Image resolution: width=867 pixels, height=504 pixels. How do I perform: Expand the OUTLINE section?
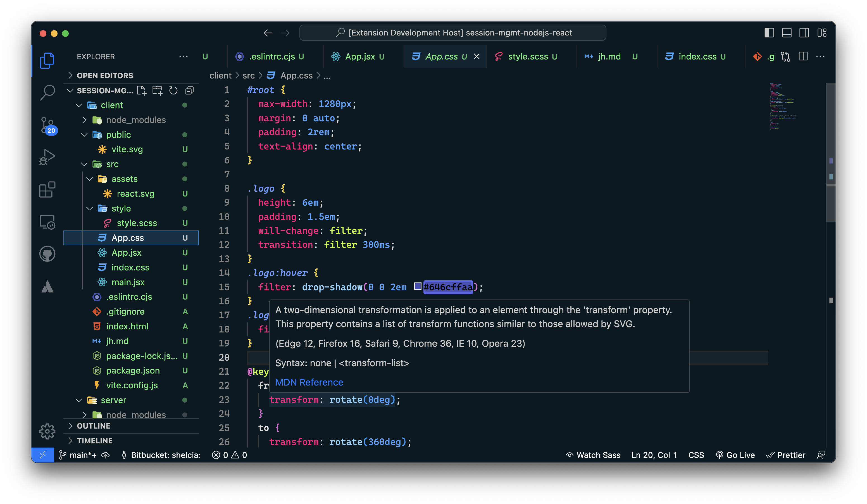94,426
